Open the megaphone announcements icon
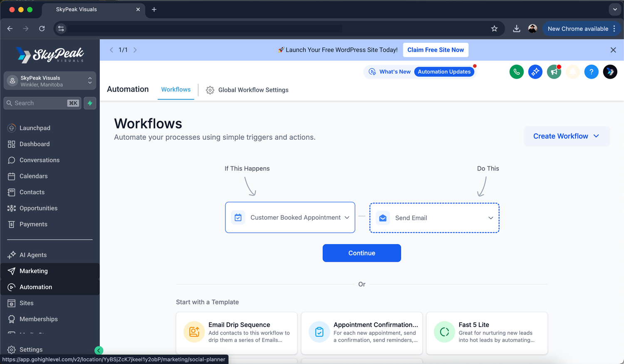The image size is (624, 364). pos(554,72)
